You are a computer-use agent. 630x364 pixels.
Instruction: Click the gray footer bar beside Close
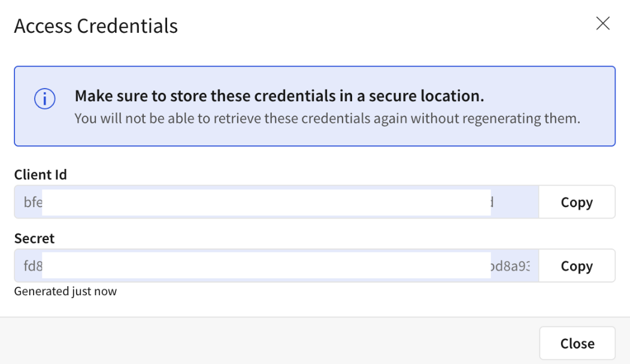[269, 342]
